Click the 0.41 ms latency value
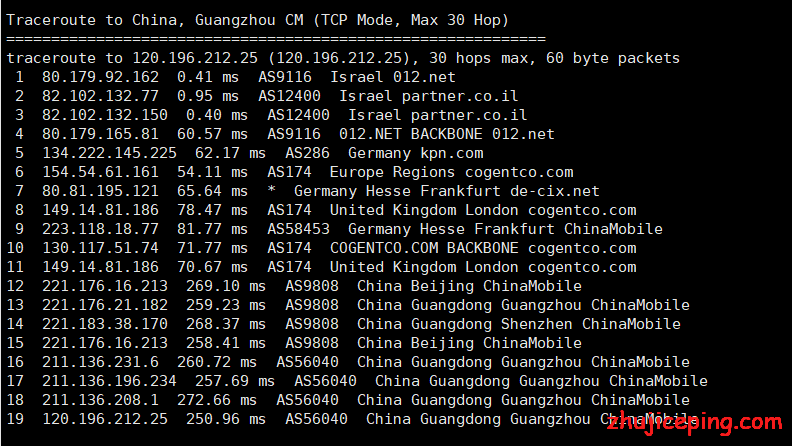 [208, 77]
